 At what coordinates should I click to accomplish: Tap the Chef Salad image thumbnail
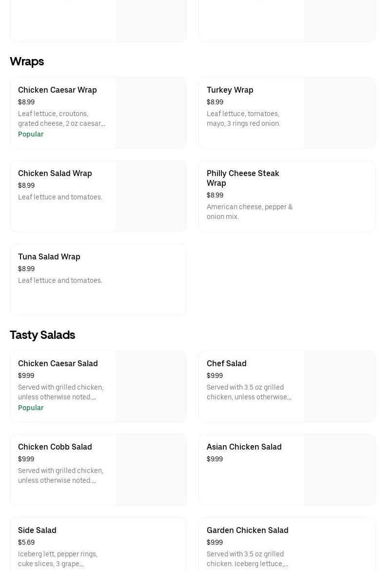pos(340,387)
